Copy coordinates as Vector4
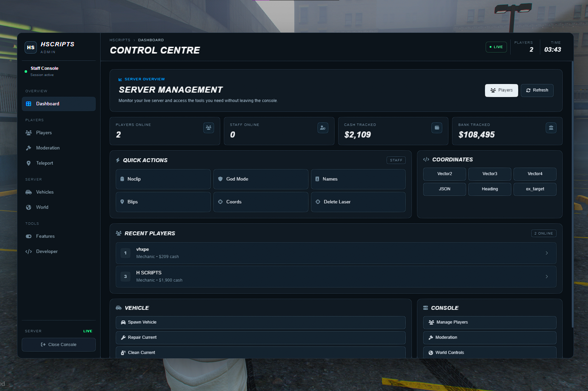This screenshot has width=588, height=391. click(x=535, y=174)
